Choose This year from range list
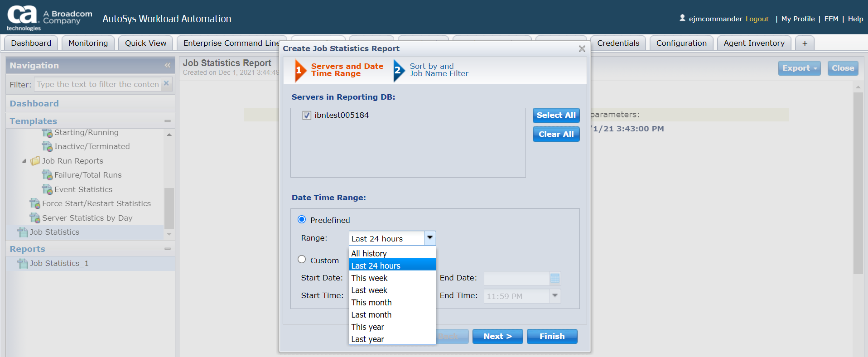Viewport: 868px width, 357px height. 392,327
